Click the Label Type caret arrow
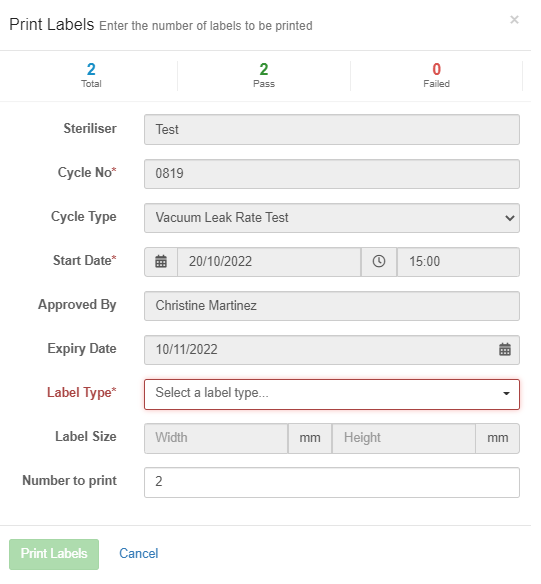The image size is (541, 584). pyautogui.click(x=506, y=394)
